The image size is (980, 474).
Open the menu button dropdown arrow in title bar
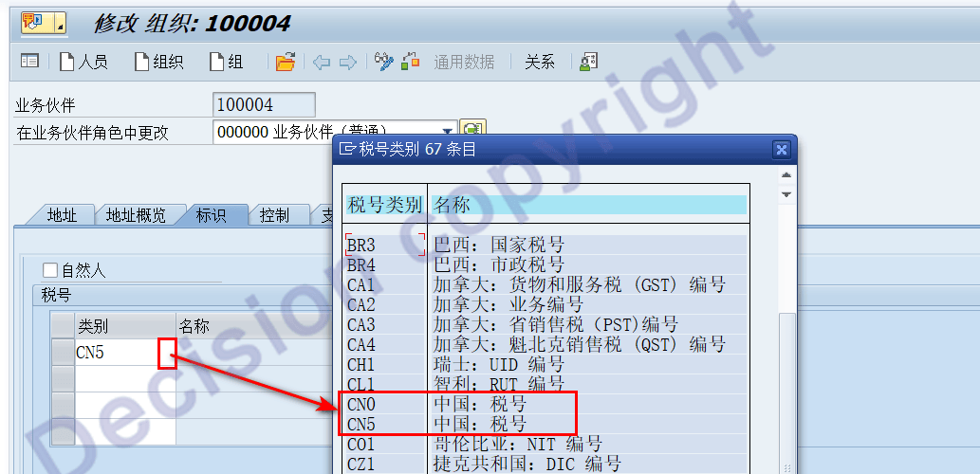coord(59,23)
